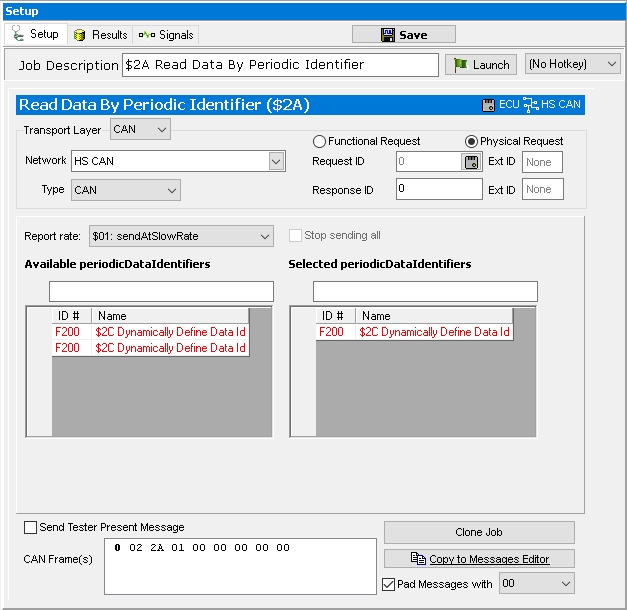Select the Physical Request radio button
Image resolution: width=627 pixels, height=610 pixels.
click(471, 141)
